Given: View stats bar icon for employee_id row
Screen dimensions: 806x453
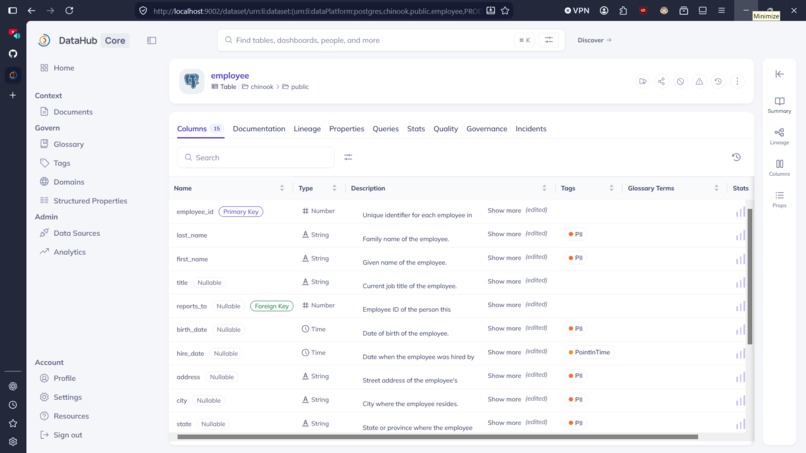Looking at the screenshot, I should 740,212.
